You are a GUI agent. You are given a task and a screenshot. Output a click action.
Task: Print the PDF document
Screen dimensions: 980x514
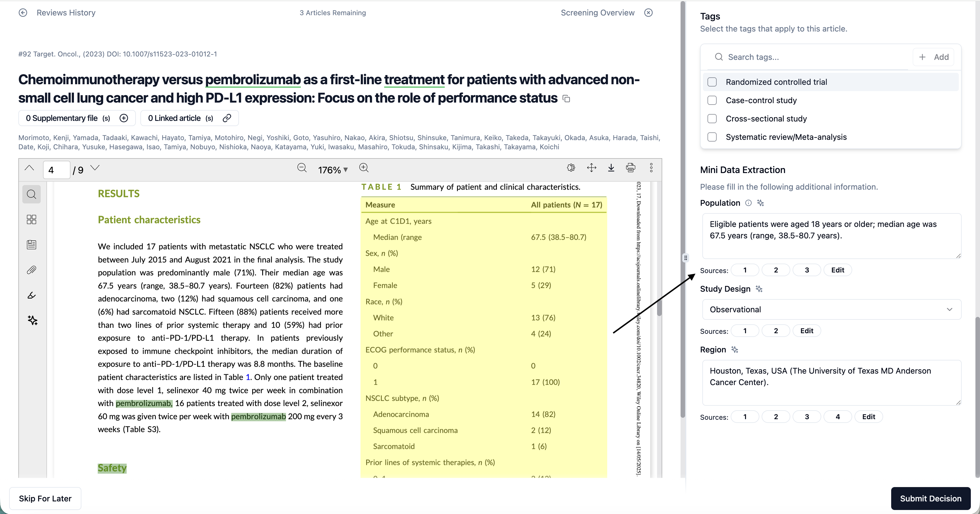(630, 168)
